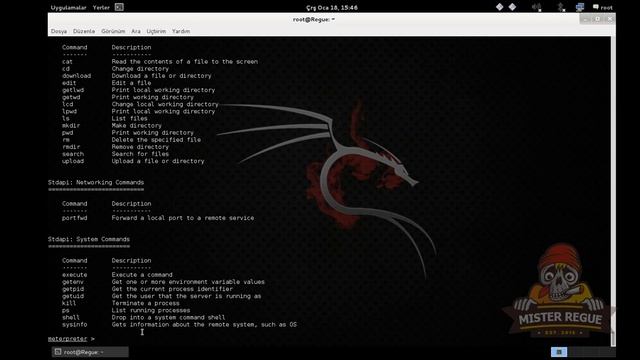640x360 pixels.
Task: Click the 'getlwd' command text
Action: coord(73,90)
